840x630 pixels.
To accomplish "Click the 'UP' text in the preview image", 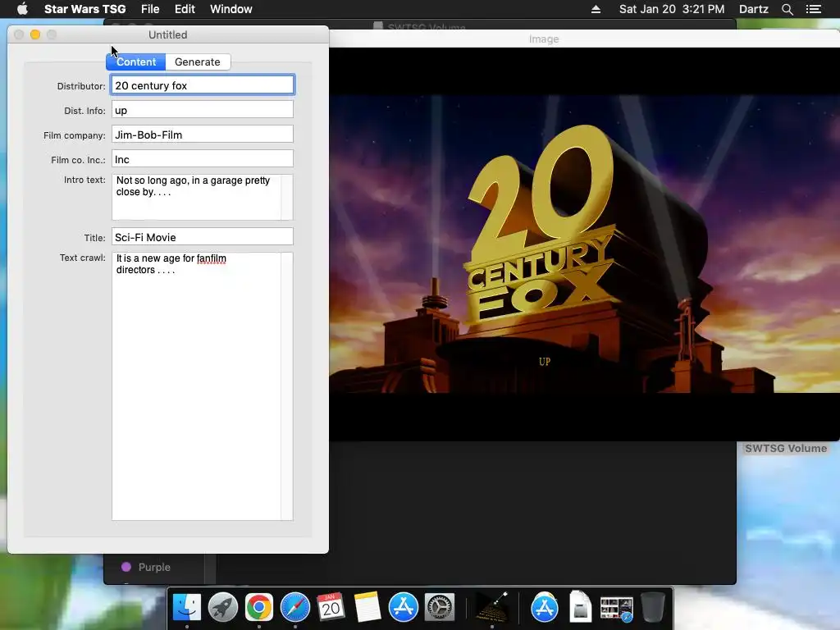I will coord(545,362).
